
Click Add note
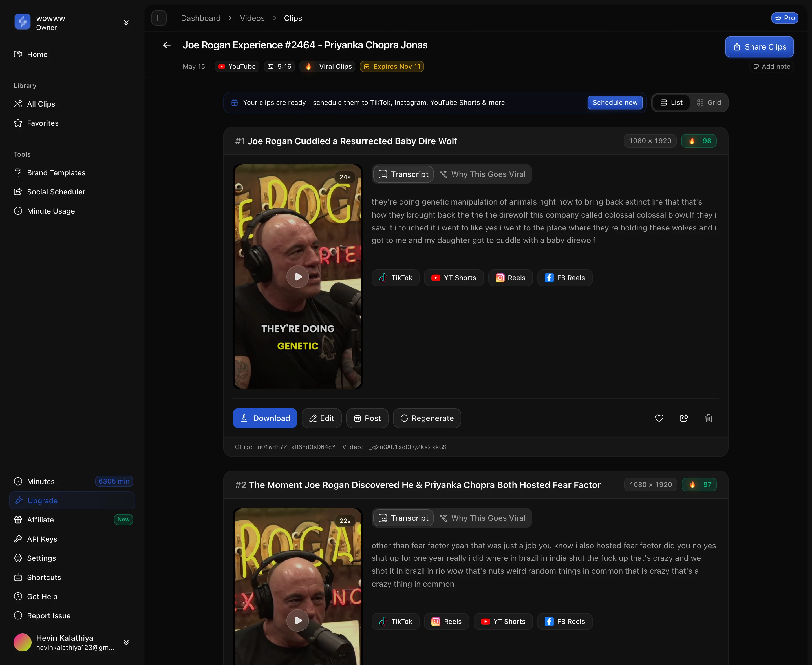[x=771, y=66]
